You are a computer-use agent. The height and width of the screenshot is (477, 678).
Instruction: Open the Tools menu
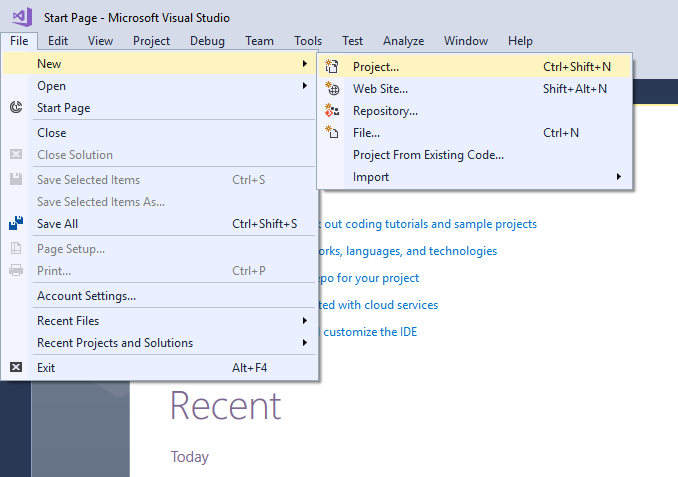(x=308, y=41)
